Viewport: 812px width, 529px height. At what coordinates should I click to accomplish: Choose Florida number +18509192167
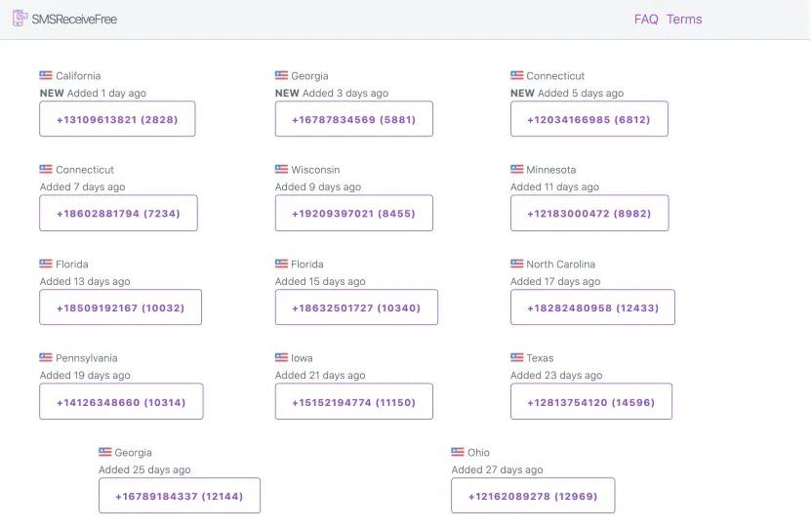[x=120, y=307]
